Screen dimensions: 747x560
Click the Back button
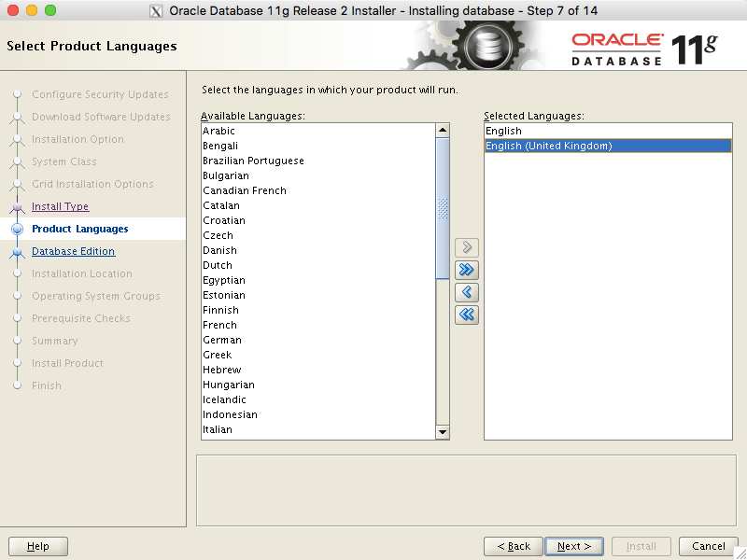point(513,546)
